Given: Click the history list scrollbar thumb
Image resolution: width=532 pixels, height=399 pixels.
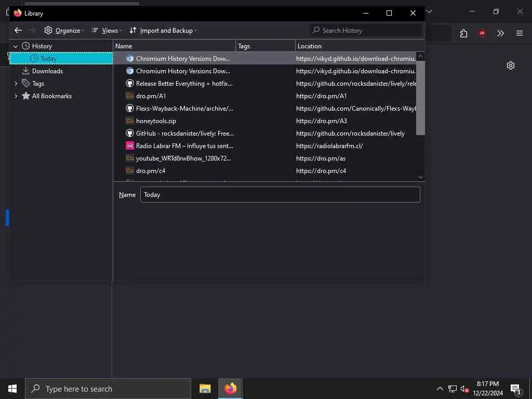Looking at the screenshot, I should coord(420,98).
